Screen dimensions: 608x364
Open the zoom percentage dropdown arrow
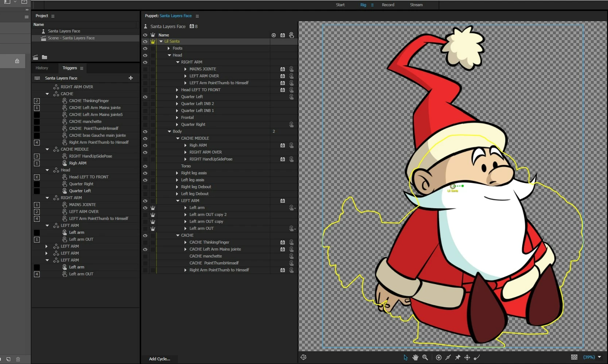point(599,357)
